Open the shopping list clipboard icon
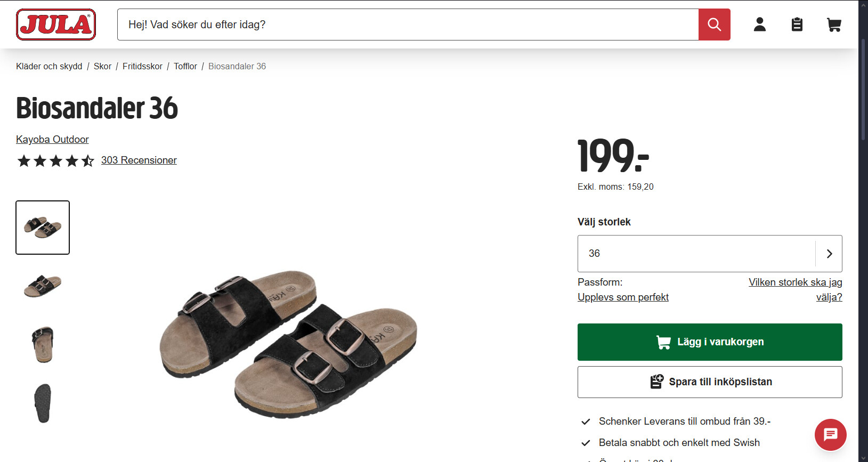The image size is (868, 462). tap(797, 25)
